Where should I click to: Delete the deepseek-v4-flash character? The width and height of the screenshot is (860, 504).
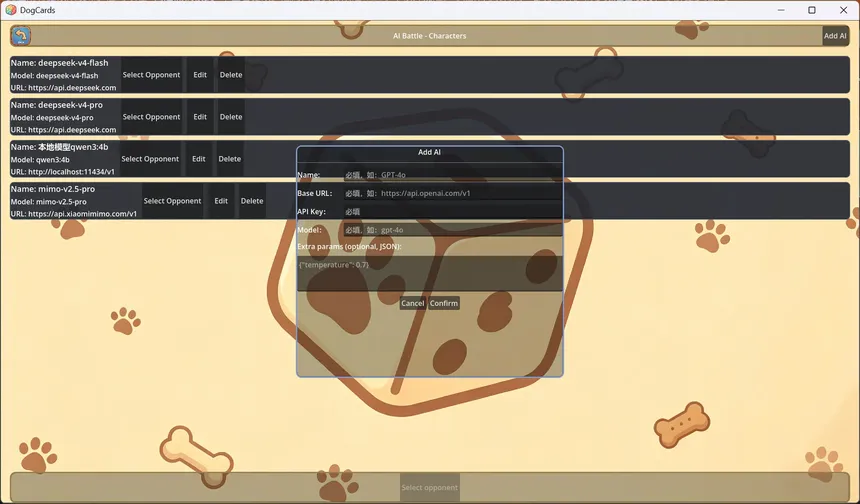point(231,75)
